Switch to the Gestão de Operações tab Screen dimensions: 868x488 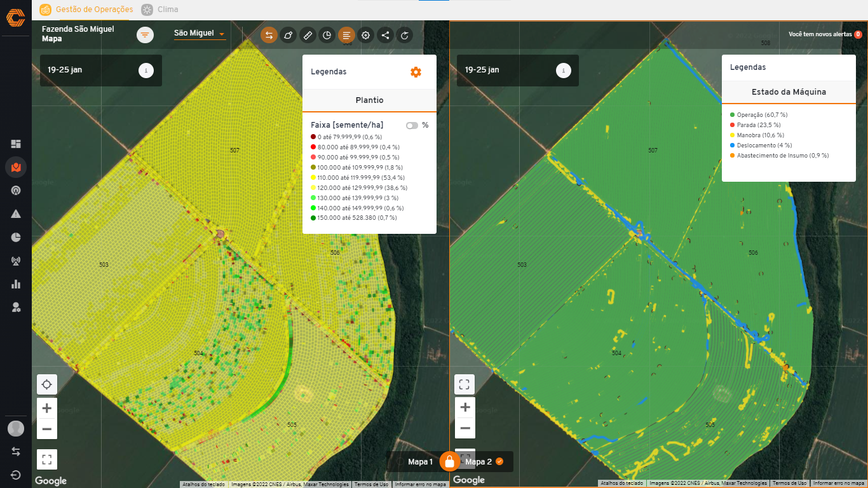87,10
